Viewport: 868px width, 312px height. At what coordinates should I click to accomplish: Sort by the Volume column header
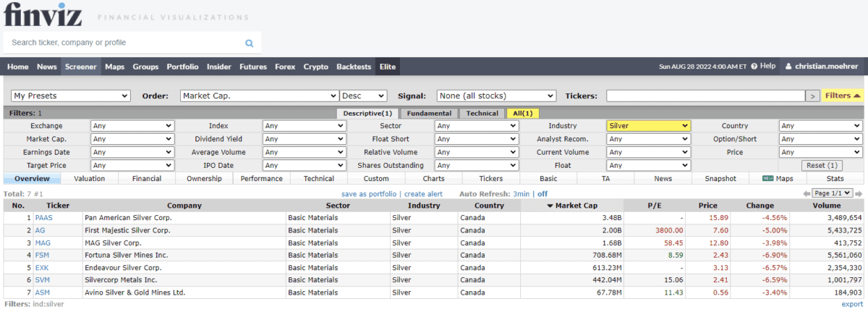pyautogui.click(x=827, y=206)
